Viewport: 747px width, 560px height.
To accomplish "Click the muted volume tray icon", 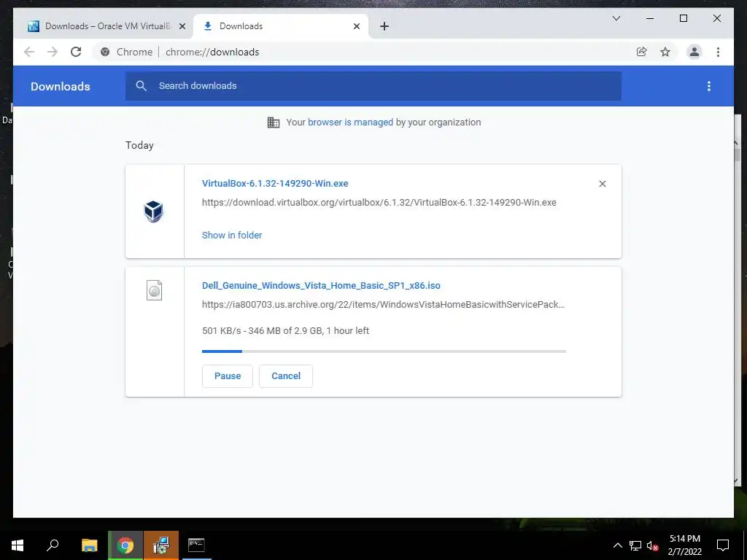I will click(x=653, y=545).
